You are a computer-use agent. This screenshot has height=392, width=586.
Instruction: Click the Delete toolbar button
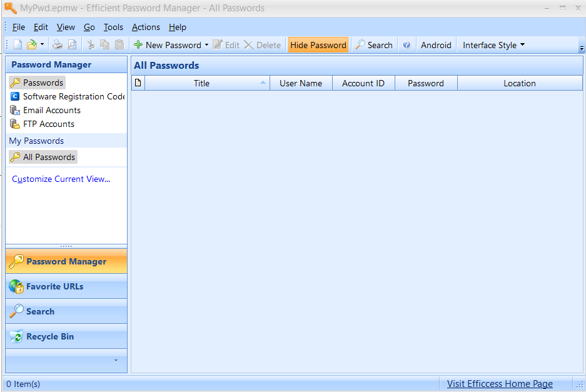262,45
